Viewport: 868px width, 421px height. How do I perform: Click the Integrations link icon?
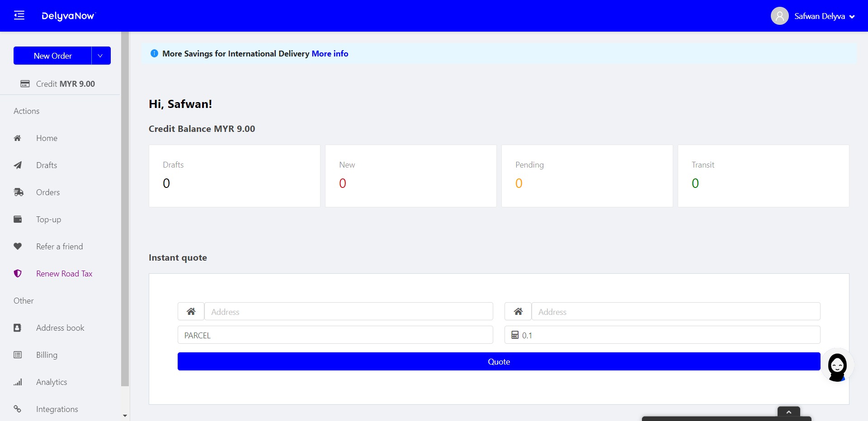point(17,409)
